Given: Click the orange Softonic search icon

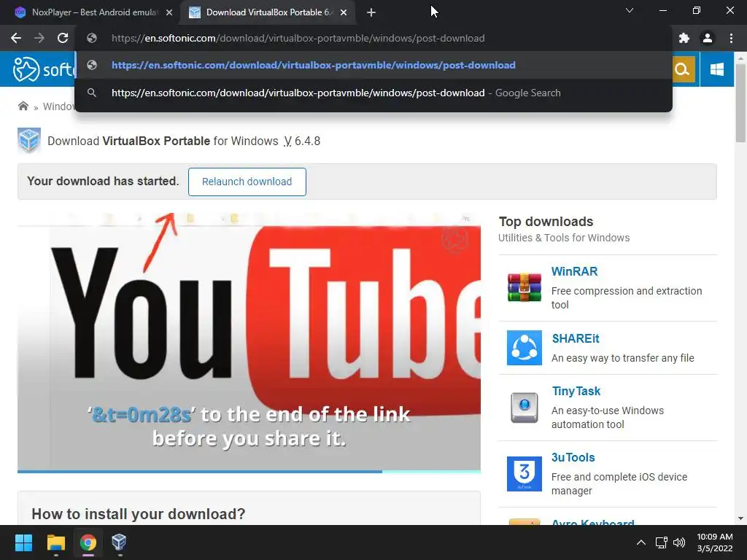Looking at the screenshot, I should coord(682,69).
